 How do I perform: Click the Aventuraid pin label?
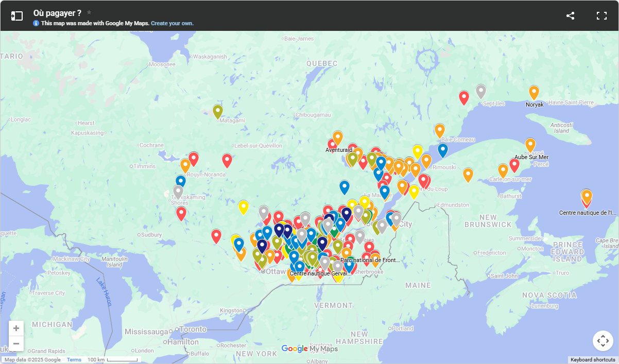(339, 150)
